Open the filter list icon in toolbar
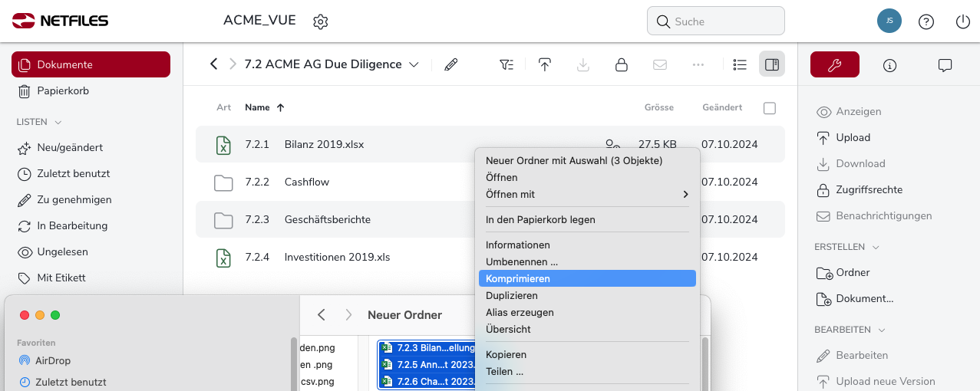Screen dimensions: 980x391 pyautogui.click(x=506, y=65)
